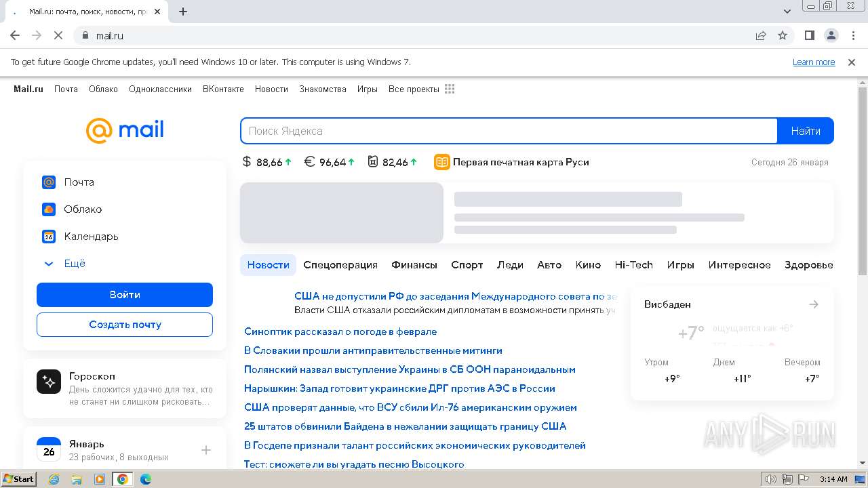Click the browser forward arrow
The height and width of the screenshot is (488, 868).
37,35
